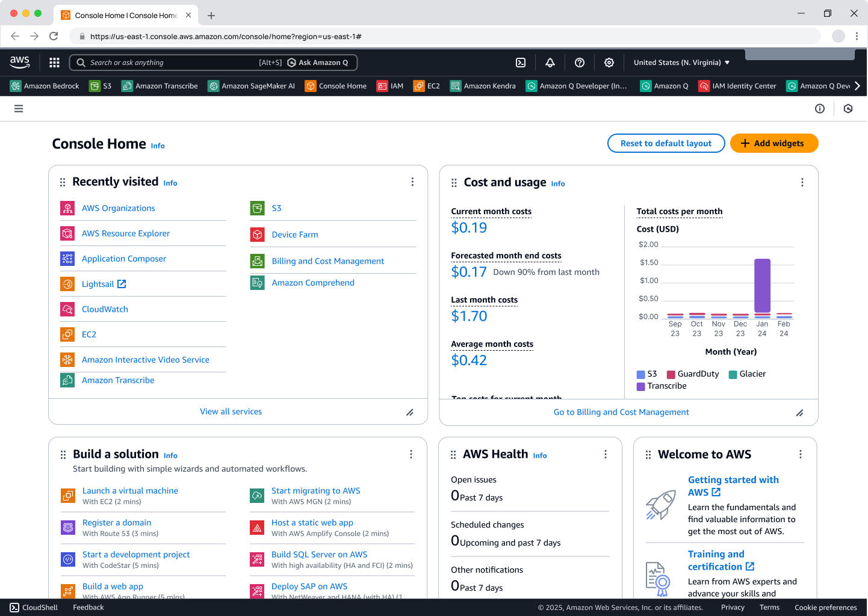Open the hamburger side navigation menu

[x=19, y=109]
